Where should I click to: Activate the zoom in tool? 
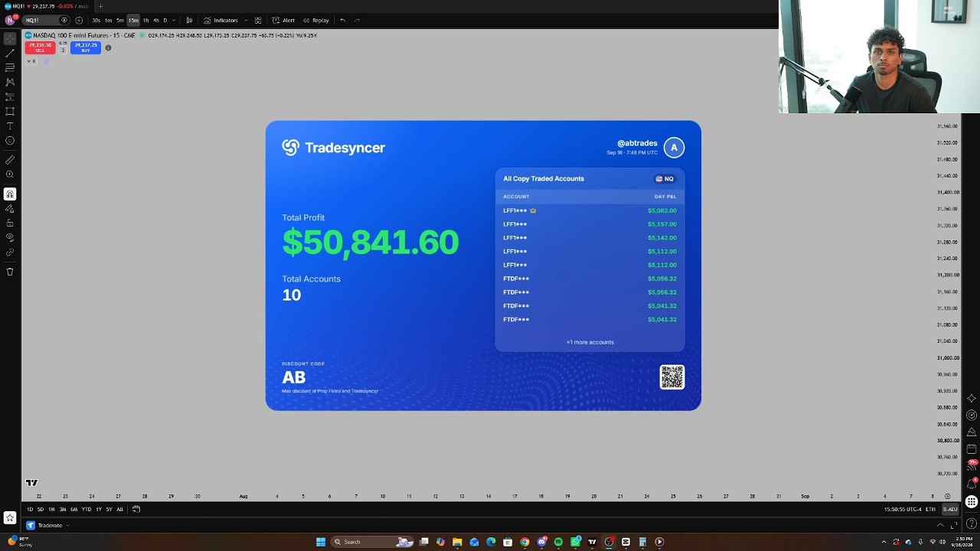pyautogui.click(x=10, y=174)
